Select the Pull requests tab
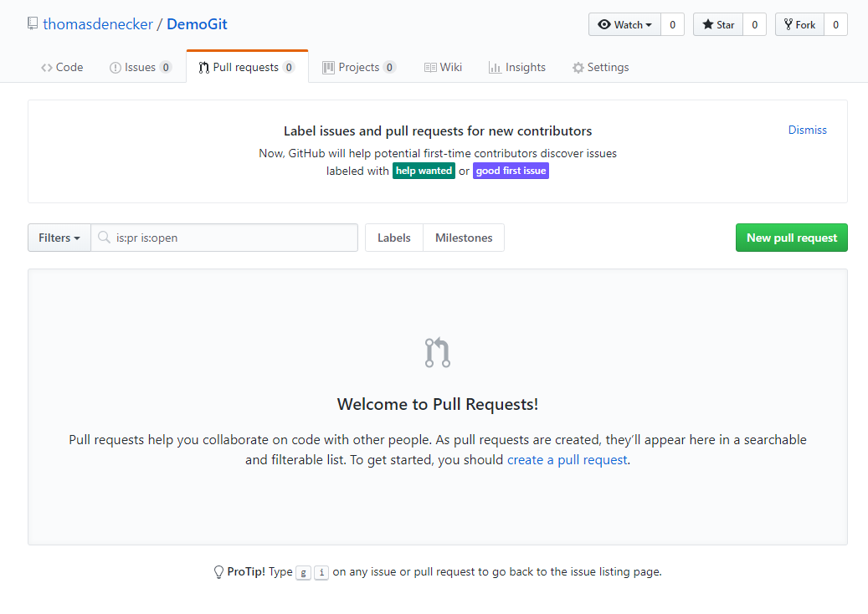The width and height of the screenshot is (868, 614). click(x=247, y=67)
